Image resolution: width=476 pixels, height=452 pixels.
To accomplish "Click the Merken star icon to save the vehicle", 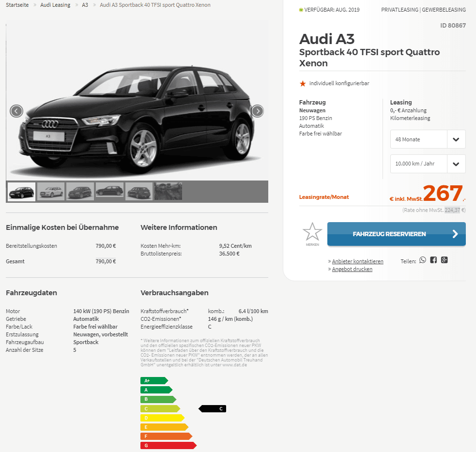I will pos(312,232).
